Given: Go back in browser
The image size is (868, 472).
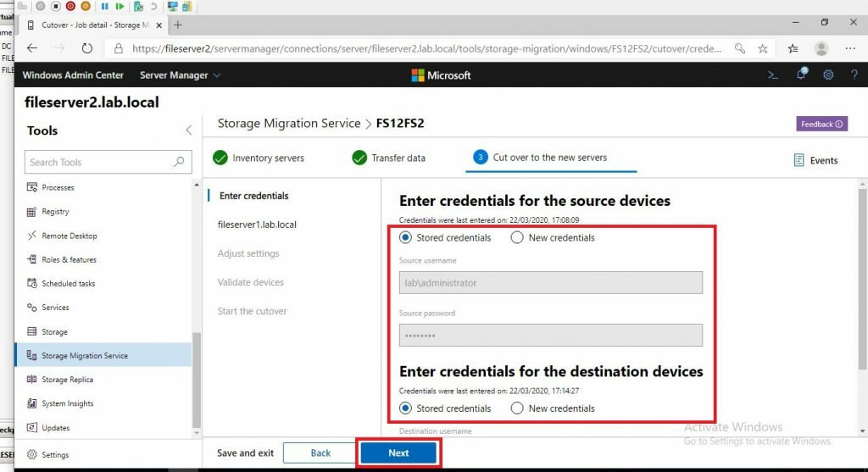Looking at the screenshot, I should click(x=32, y=48).
